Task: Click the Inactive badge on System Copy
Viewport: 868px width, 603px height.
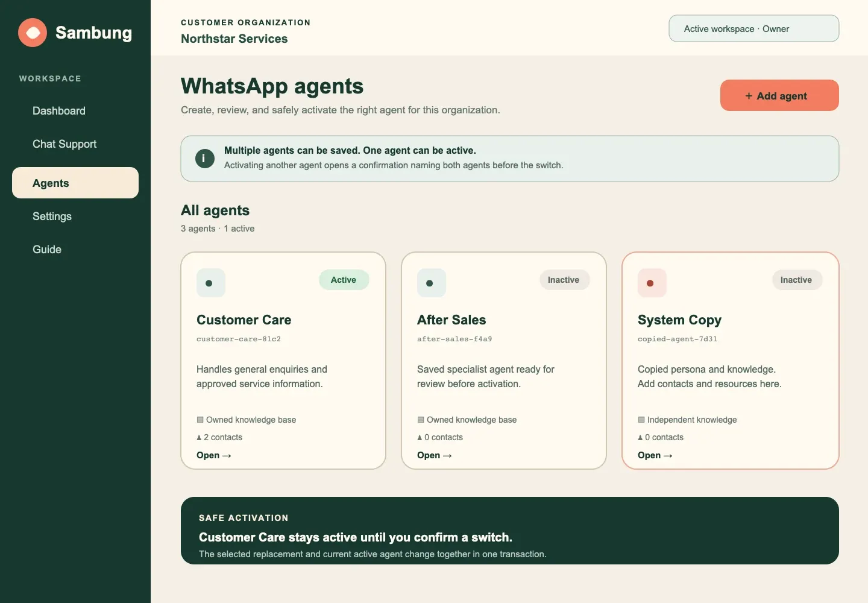Action: pos(796,280)
